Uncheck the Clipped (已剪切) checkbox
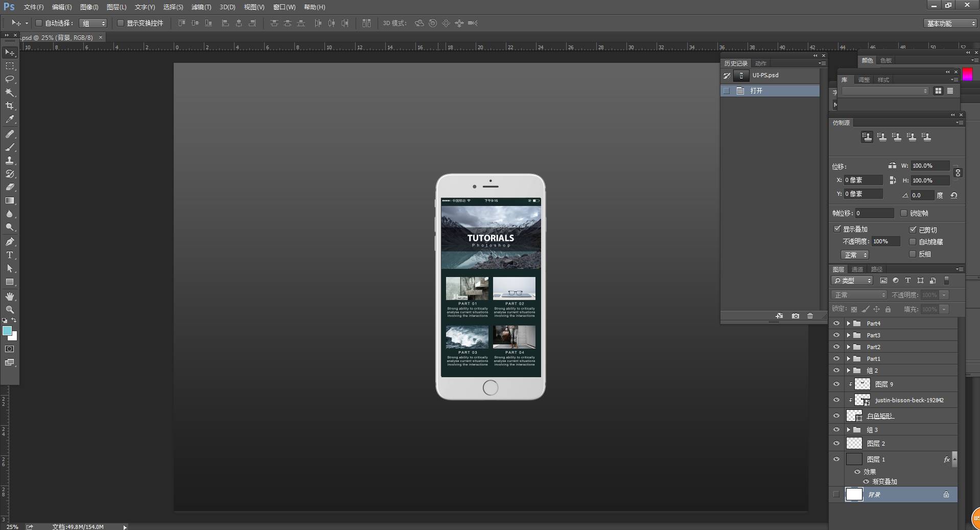The height and width of the screenshot is (530, 980). 913,229
